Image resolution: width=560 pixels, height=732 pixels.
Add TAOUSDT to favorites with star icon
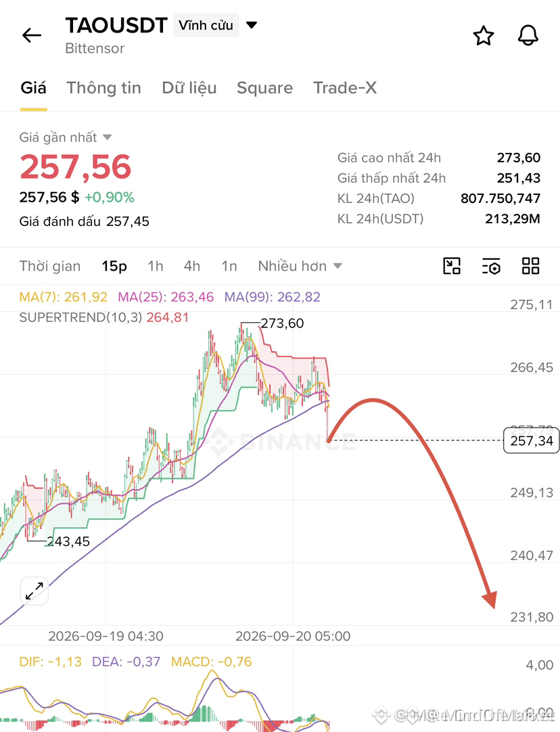484,36
